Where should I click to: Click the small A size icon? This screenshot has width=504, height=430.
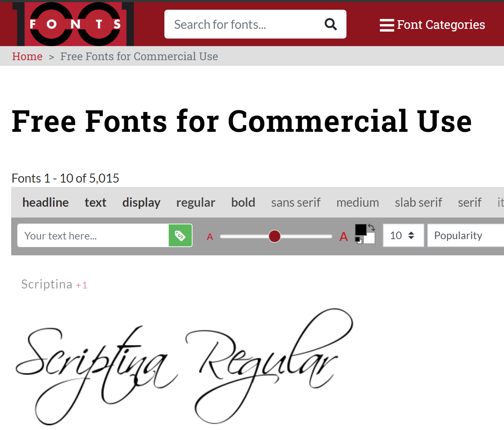[x=210, y=237]
